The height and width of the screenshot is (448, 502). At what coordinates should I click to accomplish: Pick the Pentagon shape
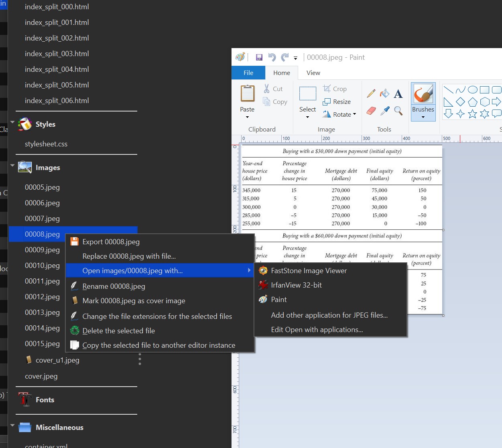click(473, 102)
